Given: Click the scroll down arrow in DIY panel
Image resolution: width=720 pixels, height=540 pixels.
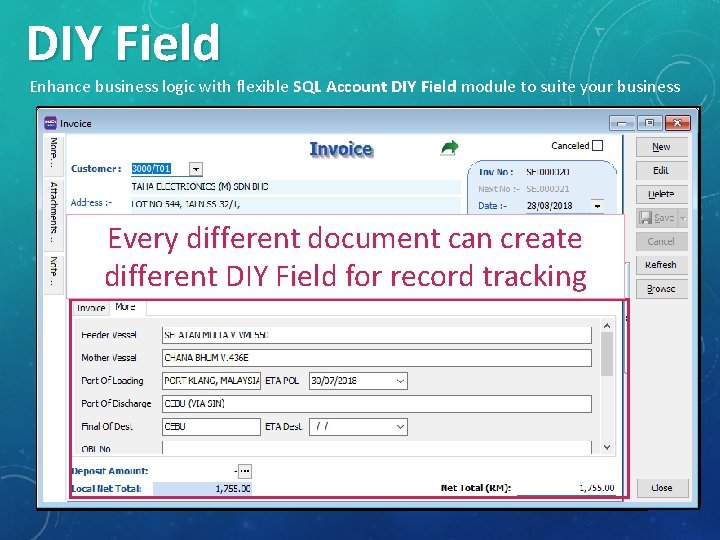Looking at the screenshot, I should 607,447.
